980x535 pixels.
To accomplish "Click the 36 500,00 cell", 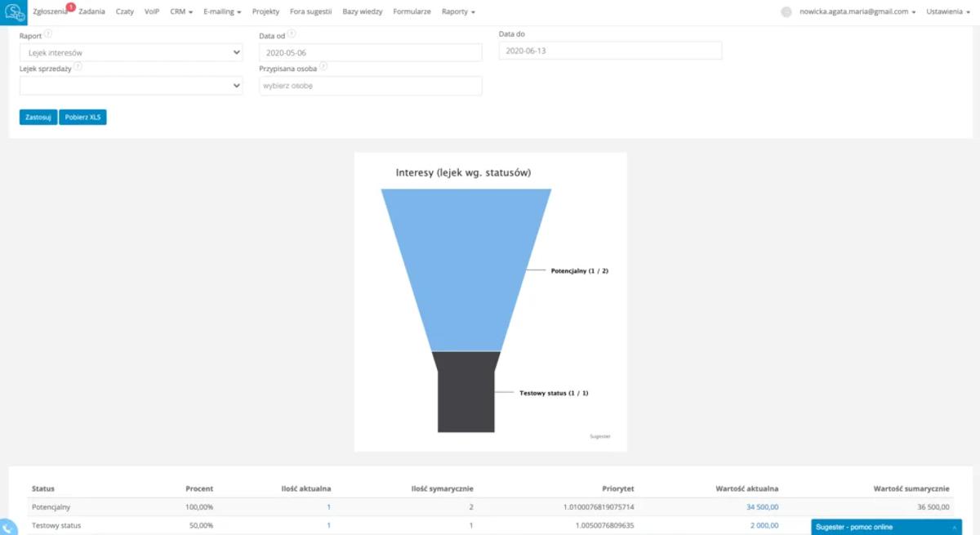I will click(x=933, y=507).
